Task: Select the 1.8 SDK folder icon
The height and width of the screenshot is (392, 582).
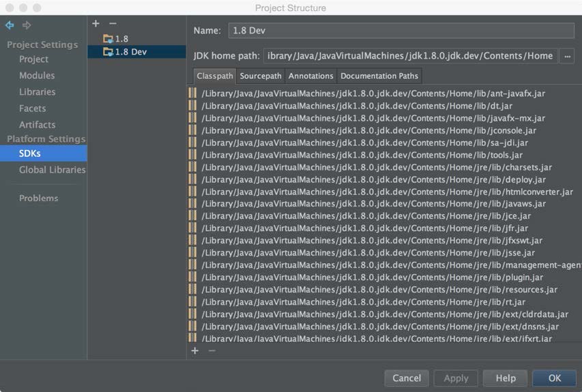Action: [x=108, y=39]
